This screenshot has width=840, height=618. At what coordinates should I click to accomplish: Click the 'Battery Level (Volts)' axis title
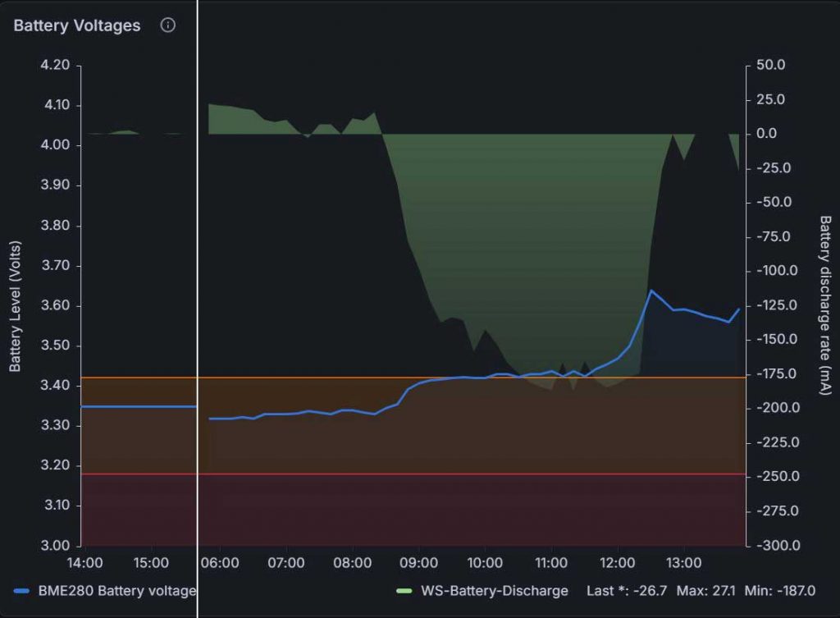tap(15, 306)
